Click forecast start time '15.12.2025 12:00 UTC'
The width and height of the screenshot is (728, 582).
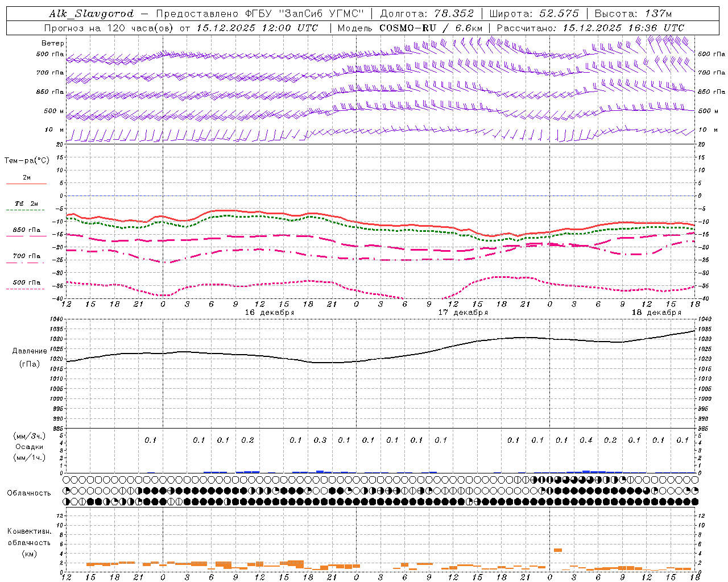click(x=257, y=28)
